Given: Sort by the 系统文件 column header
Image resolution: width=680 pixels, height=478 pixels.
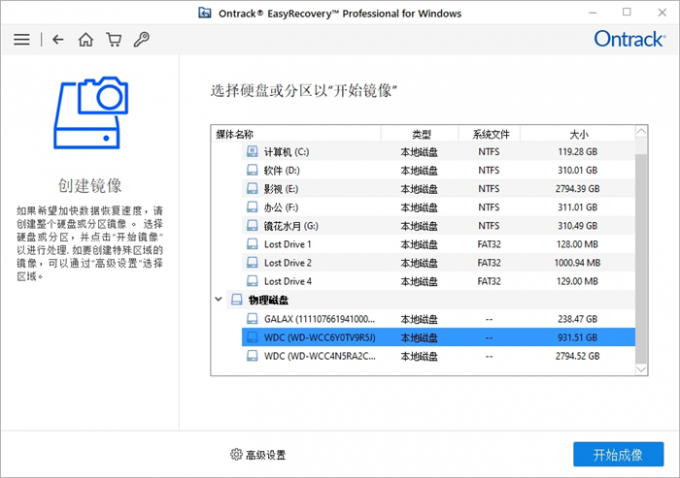Looking at the screenshot, I should [x=490, y=134].
